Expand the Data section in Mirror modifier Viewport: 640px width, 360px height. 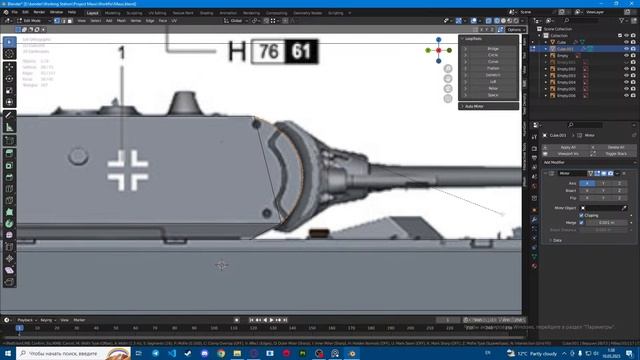pos(551,240)
